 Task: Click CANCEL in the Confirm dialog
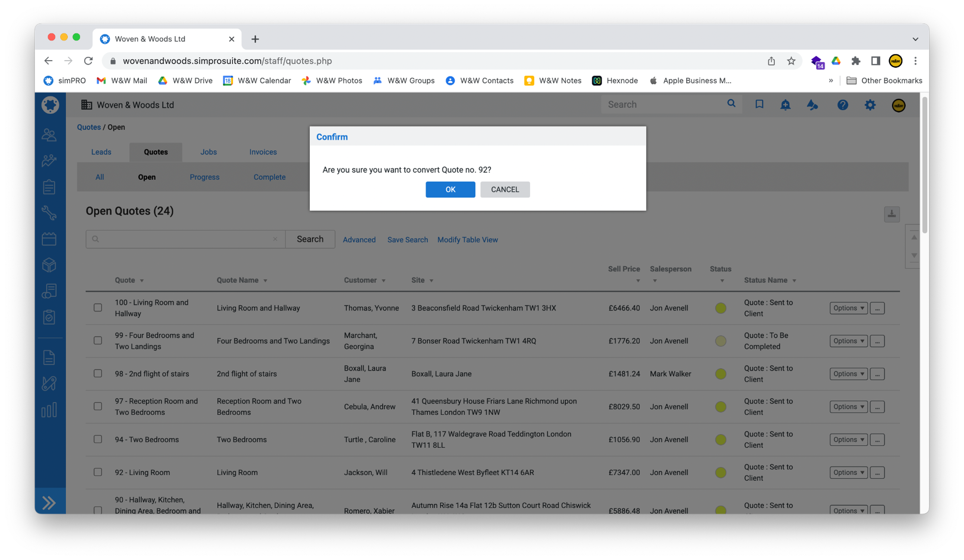(505, 190)
